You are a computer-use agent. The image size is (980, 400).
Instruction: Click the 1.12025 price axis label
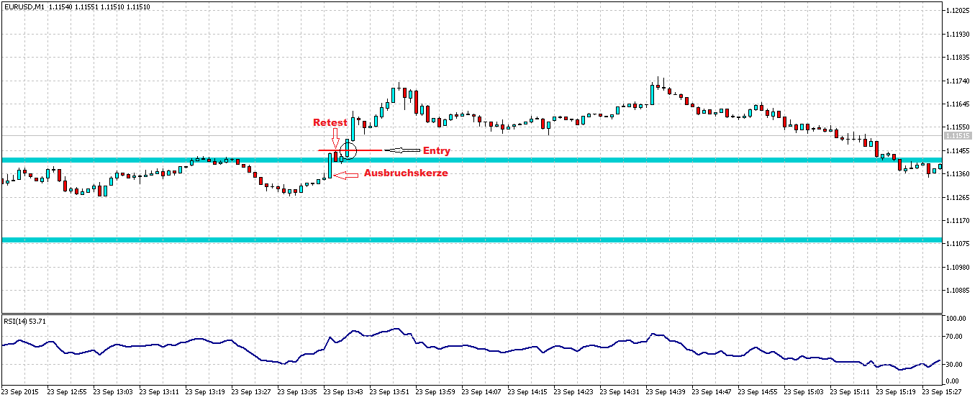(961, 10)
